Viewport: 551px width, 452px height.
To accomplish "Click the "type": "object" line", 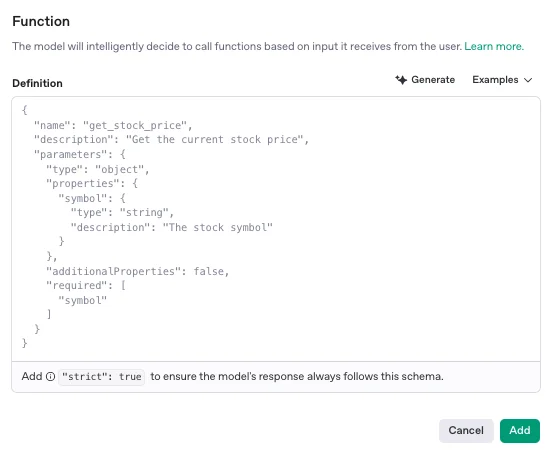I will [x=98, y=169].
